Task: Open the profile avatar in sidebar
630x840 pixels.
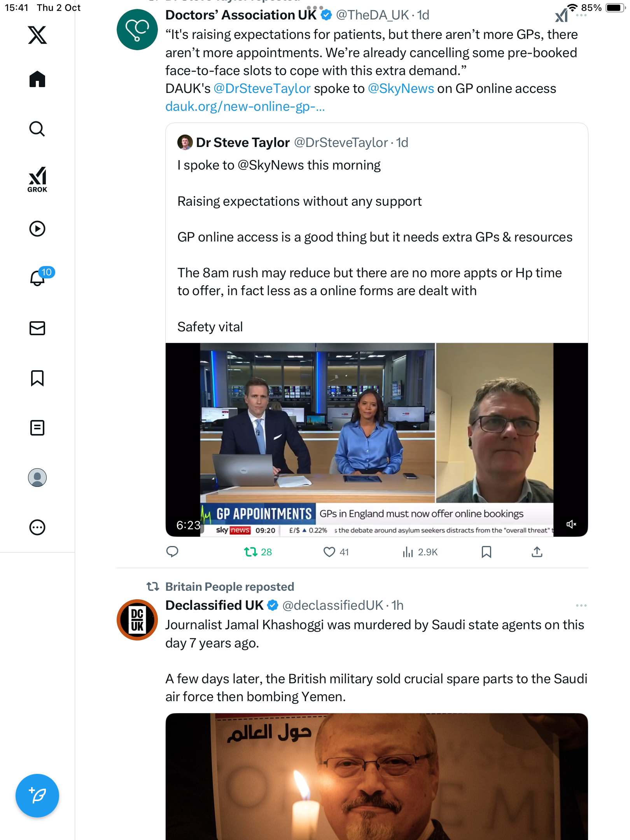Action: click(37, 478)
